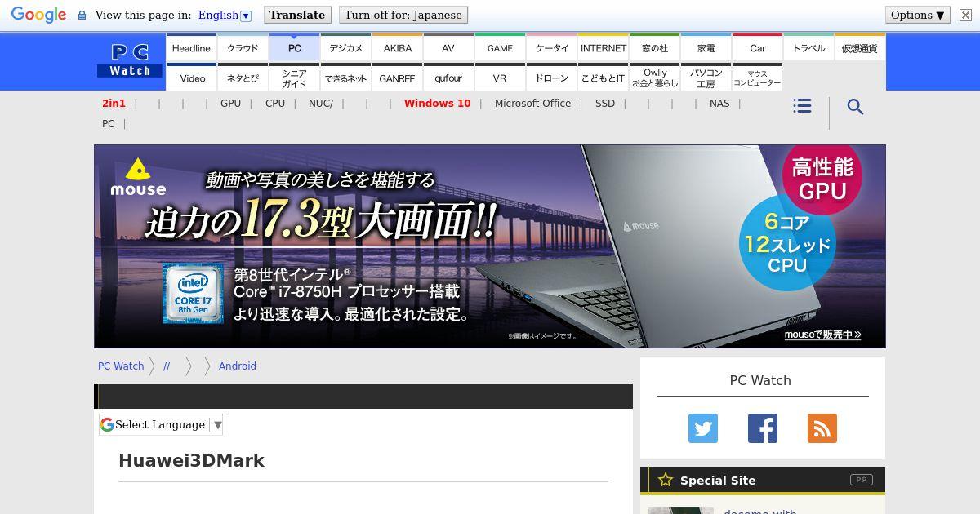
Task: Open the GANREF tab
Action: click(397, 78)
